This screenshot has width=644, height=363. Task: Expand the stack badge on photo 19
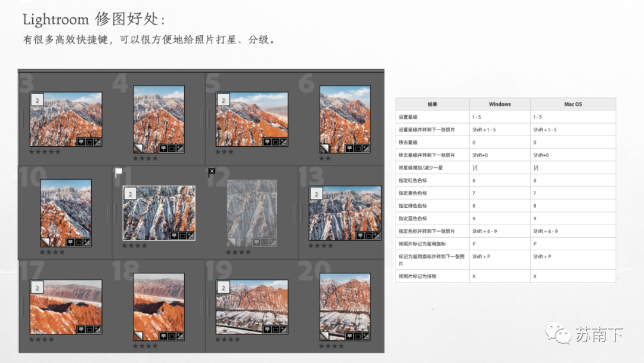coord(223,288)
